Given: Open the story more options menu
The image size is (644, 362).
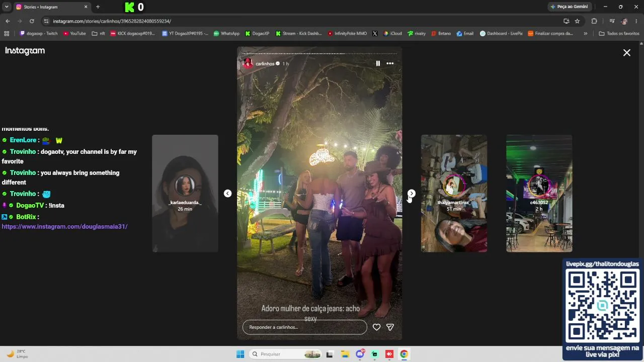Looking at the screenshot, I should tap(390, 63).
